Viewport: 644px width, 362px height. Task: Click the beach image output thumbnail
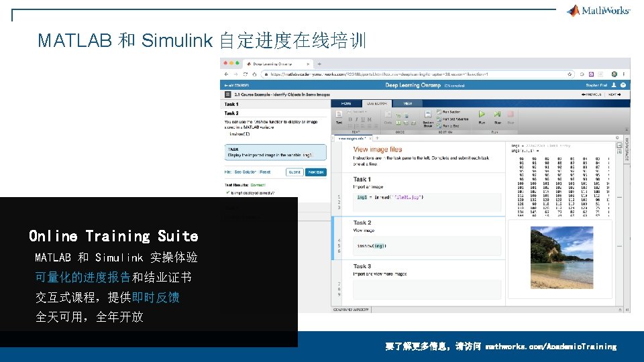pyautogui.click(x=561, y=257)
